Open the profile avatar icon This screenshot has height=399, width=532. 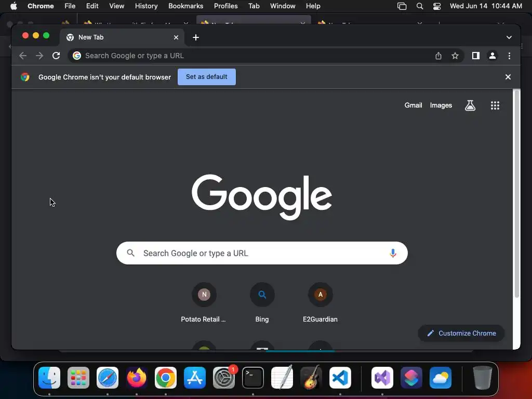pos(493,56)
